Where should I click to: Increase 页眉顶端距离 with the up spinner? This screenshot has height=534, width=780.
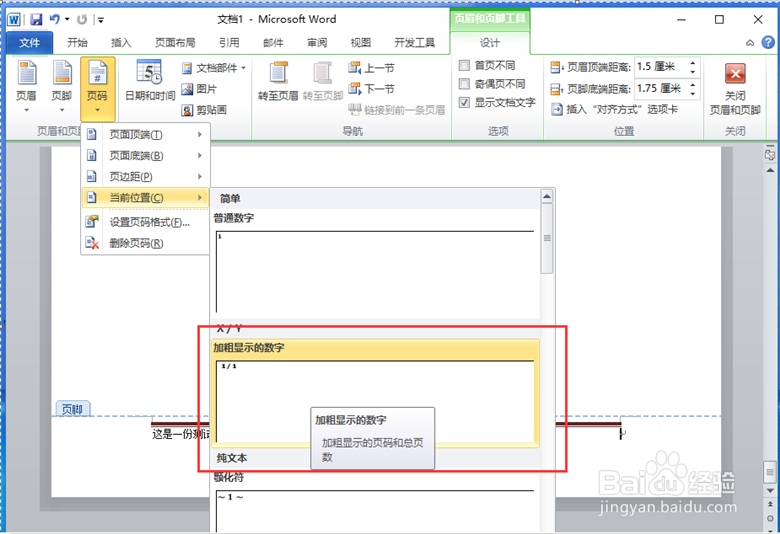pos(692,62)
